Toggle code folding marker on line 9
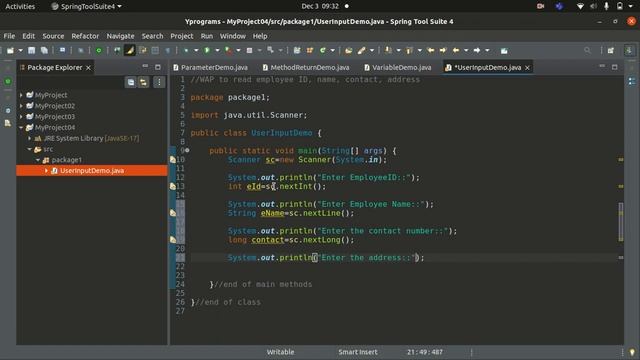This screenshot has height=360, width=640. click(x=187, y=151)
